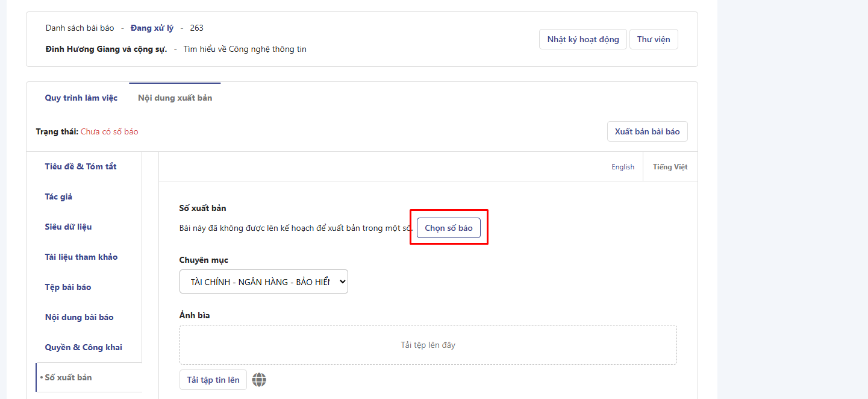
Task: Click the Ảnh bìa file drop zone
Action: [428, 345]
